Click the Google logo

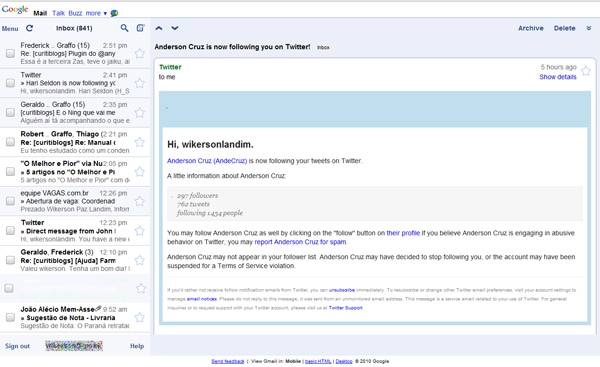(15, 9)
